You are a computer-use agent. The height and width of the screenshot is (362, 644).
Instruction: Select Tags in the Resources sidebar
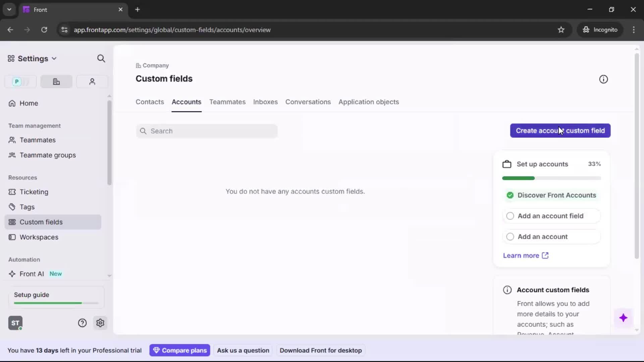click(x=27, y=207)
